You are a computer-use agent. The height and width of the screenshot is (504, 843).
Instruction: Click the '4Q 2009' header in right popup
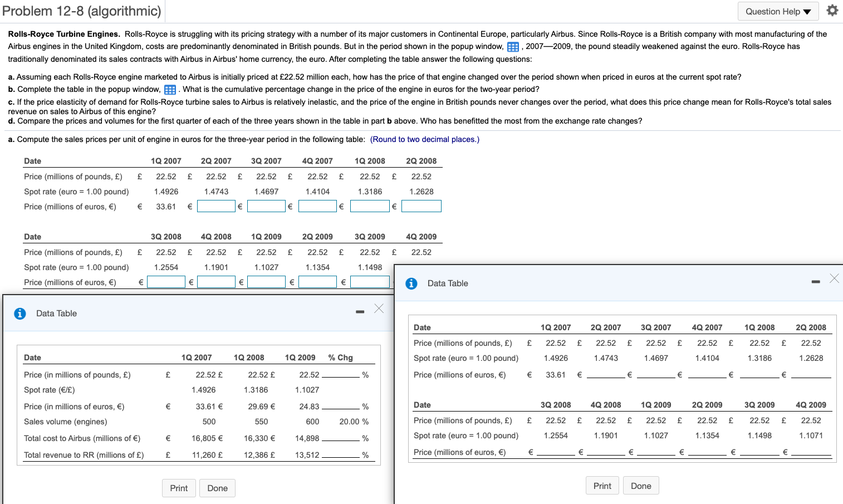coord(811,405)
